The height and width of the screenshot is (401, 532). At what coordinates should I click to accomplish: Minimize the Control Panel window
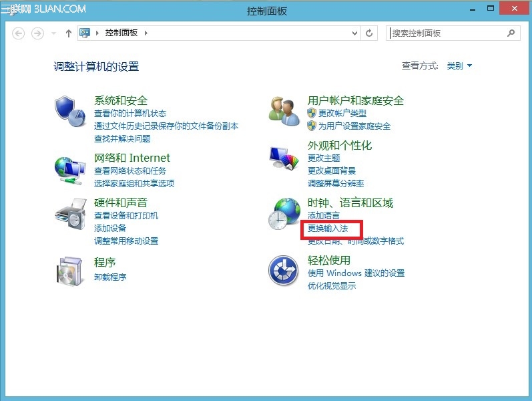[473, 9]
